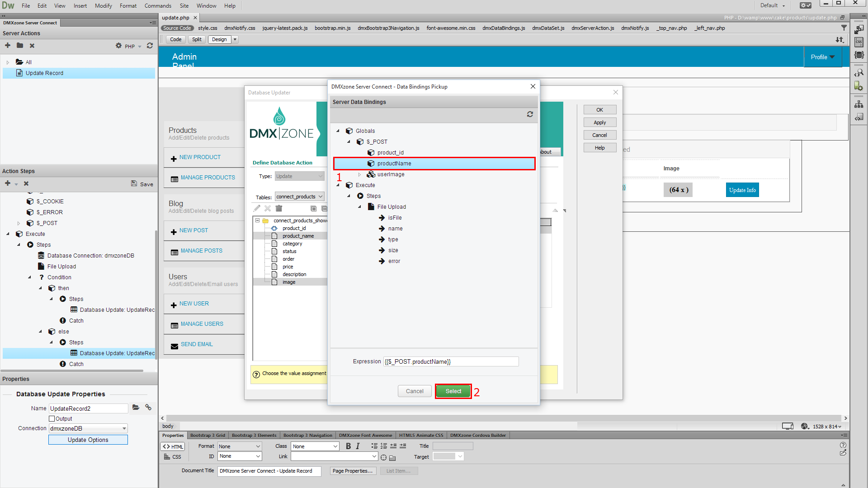868x488 pixels.
Task: Open the filter icon in related files bar
Action: 844,28
